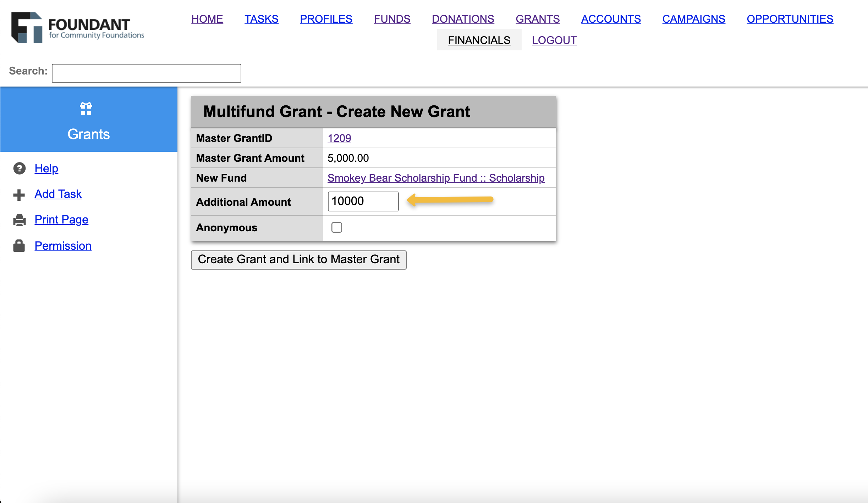Open Master GrantID 1209 link
868x503 pixels.
click(x=339, y=138)
